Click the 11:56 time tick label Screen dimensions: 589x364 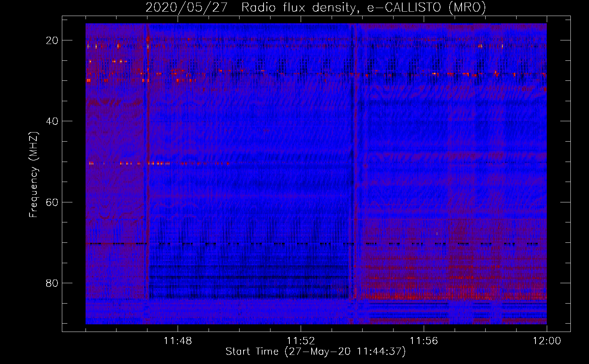pos(424,341)
